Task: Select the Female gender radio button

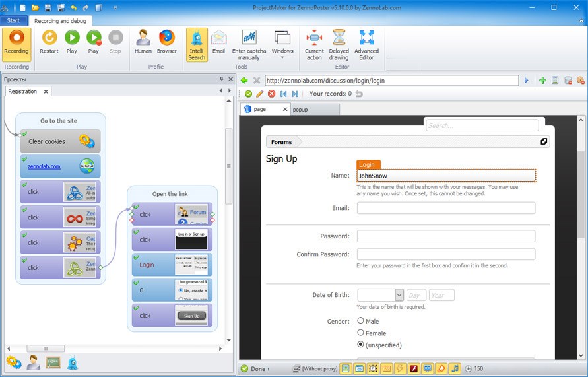Action: (x=360, y=333)
